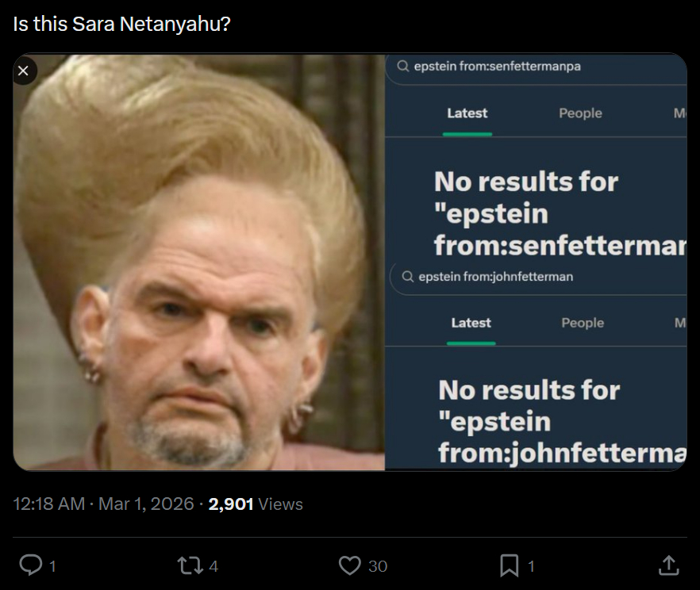Click magnifier icon beside 'epstein from:senfettermanpa'
Screen dimensions: 700x590
click(403, 67)
